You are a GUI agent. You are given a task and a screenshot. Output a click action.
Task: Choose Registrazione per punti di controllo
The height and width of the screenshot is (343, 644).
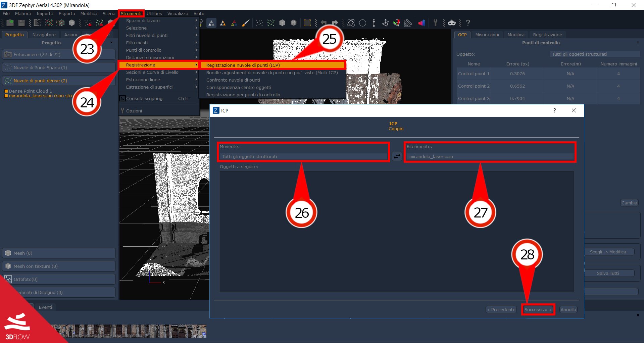click(x=273, y=95)
